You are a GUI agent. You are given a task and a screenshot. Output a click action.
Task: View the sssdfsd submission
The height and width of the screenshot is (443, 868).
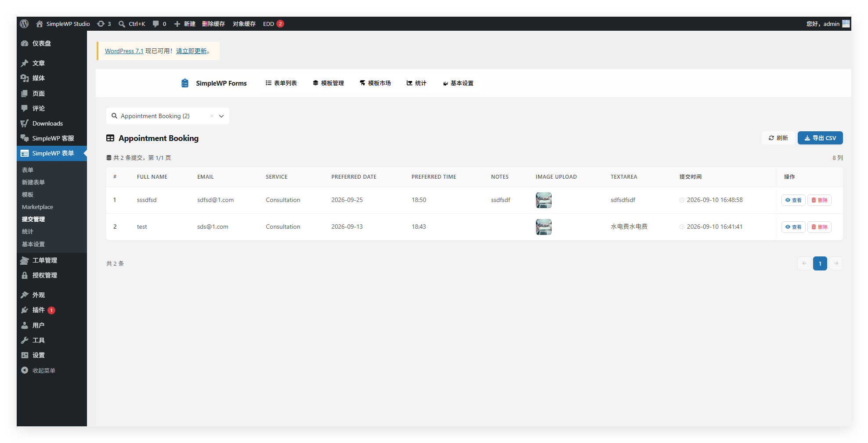point(793,200)
